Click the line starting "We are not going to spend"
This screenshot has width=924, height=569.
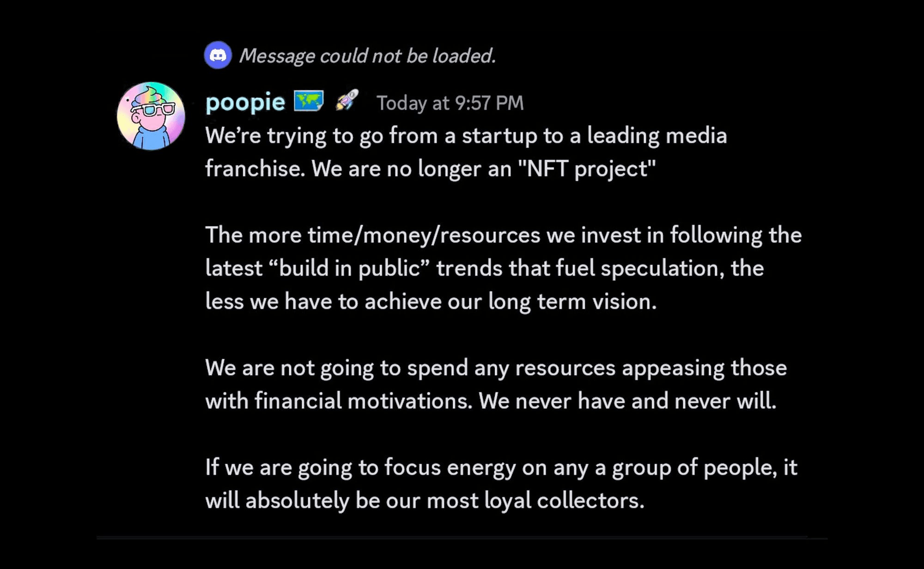click(x=496, y=368)
